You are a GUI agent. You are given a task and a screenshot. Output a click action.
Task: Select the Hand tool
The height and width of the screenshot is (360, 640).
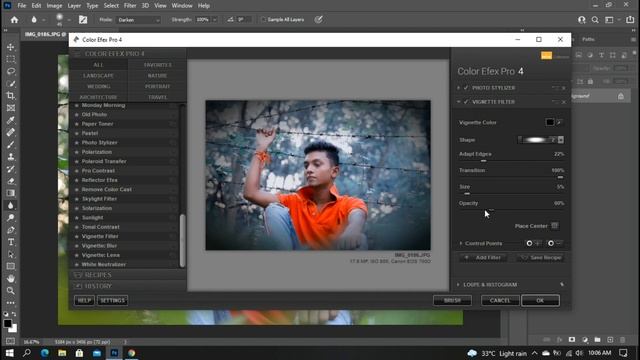tap(11, 278)
